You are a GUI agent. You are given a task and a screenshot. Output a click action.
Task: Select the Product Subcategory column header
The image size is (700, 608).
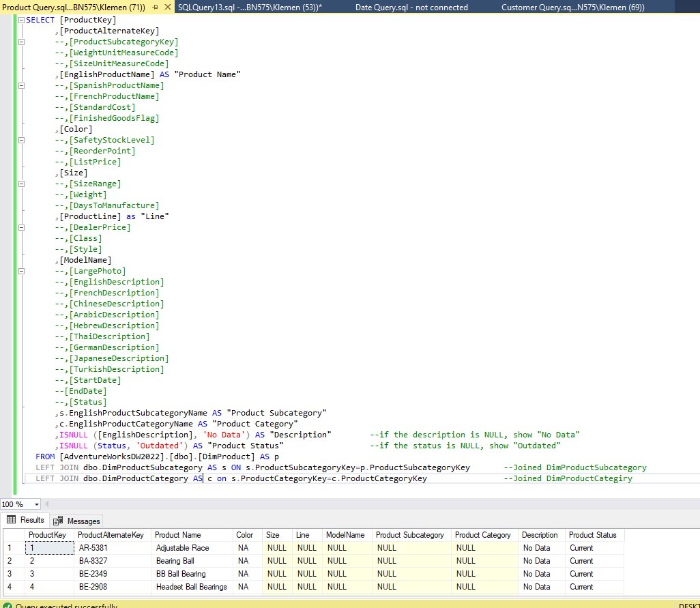(411, 535)
